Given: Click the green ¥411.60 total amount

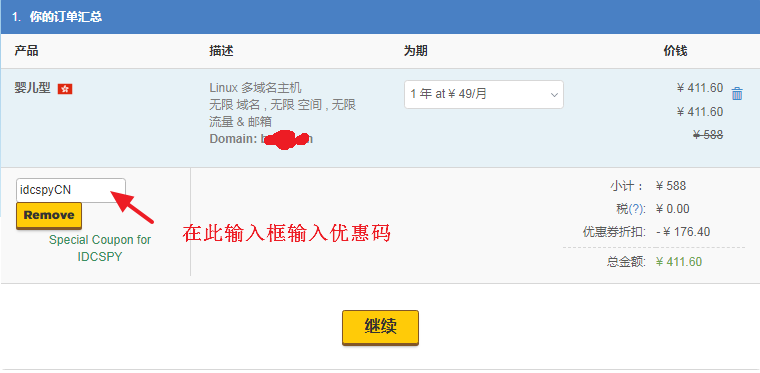Looking at the screenshot, I should 679,262.
